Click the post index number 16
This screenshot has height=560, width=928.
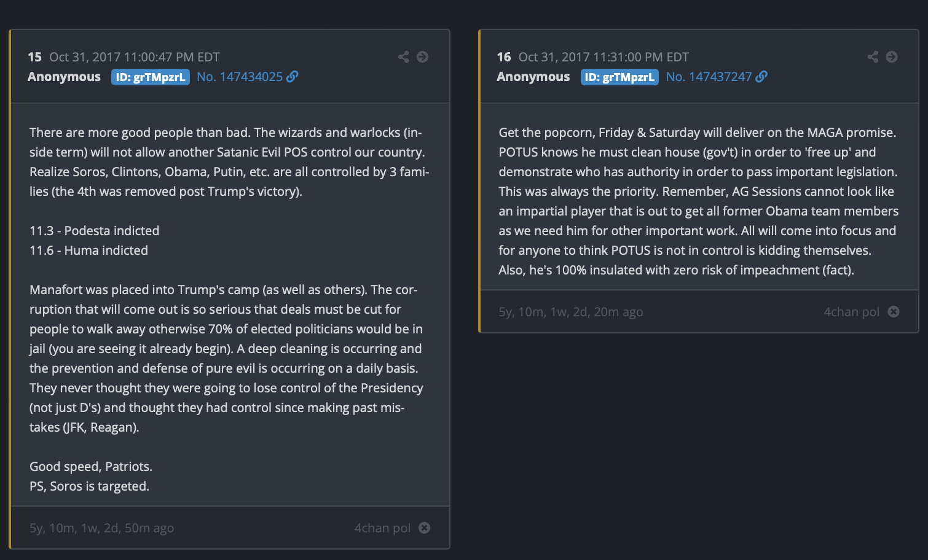pos(504,57)
